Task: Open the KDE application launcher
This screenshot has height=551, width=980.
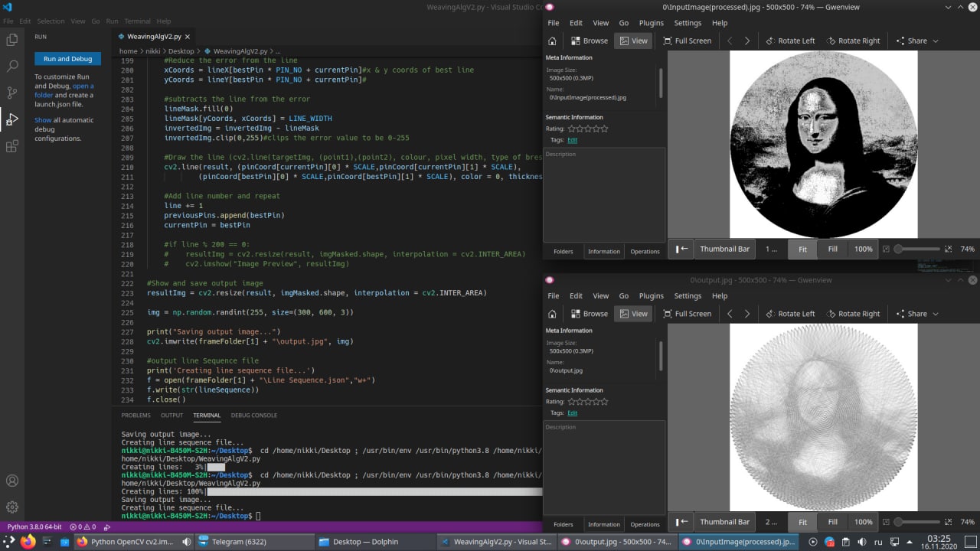Action: [x=8, y=542]
